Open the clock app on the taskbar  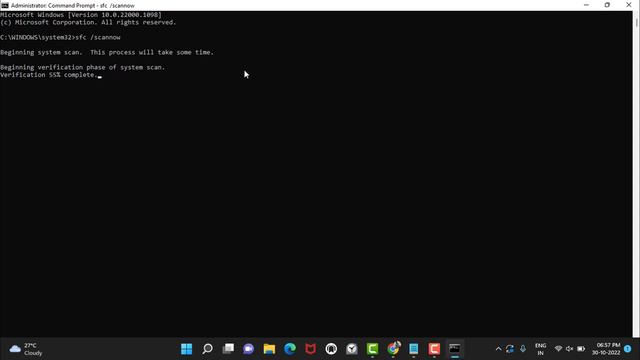click(x=352, y=349)
